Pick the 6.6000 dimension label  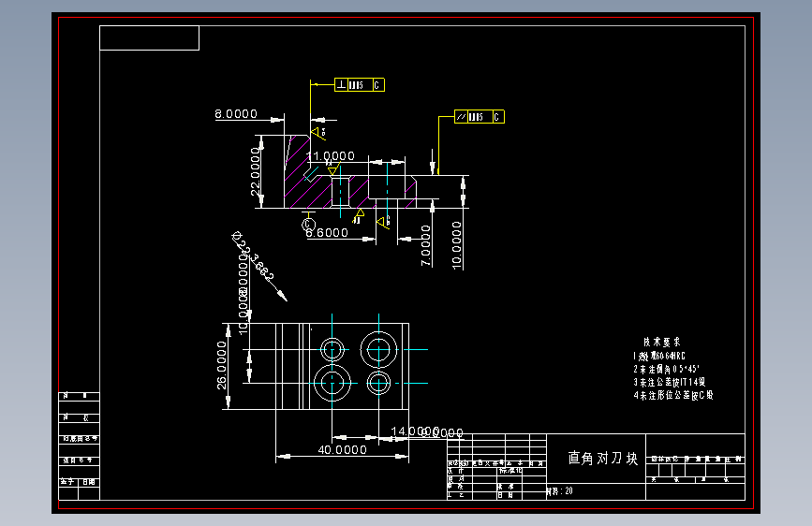[327, 233]
